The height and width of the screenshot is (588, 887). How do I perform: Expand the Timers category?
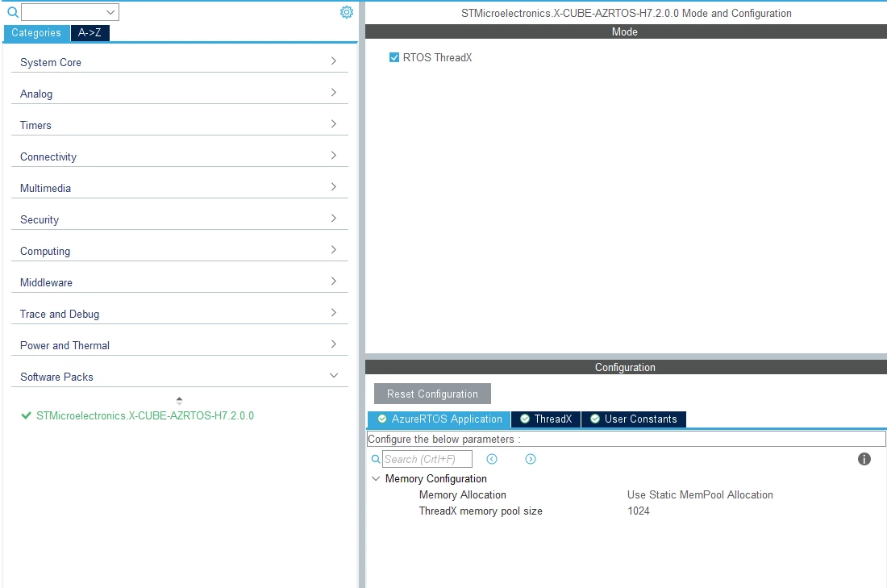(x=179, y=125)
